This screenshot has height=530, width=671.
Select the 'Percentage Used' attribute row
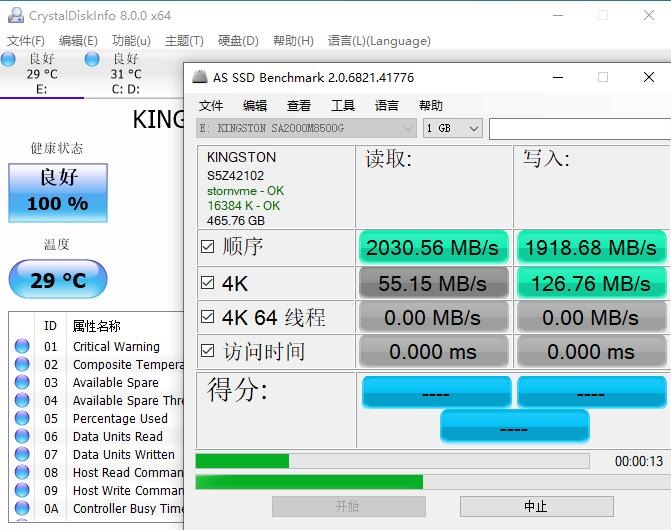[96, 418]
